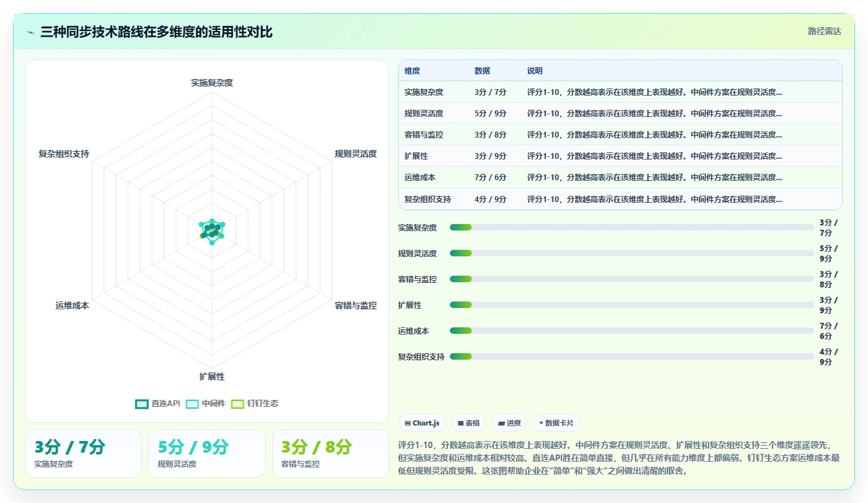The image size is (868, 503).
Task: Click the radar axis label 扩展性
Action: pos(212,376)
